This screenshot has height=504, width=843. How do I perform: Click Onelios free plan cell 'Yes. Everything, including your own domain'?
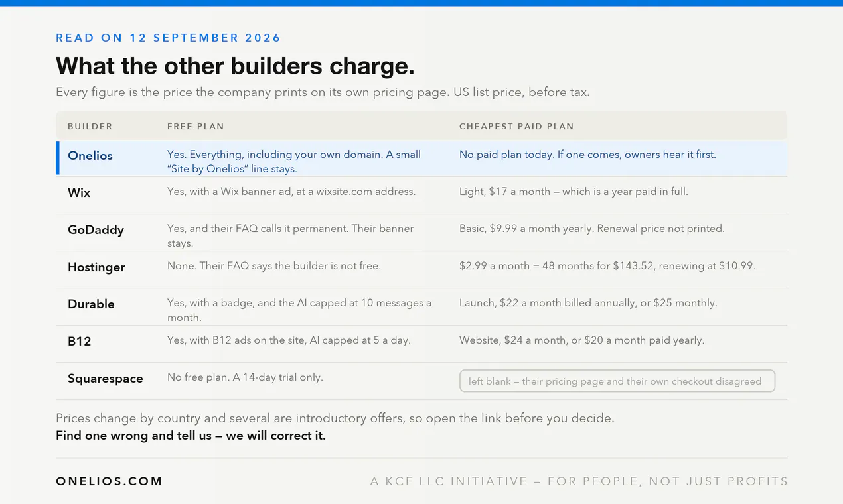click(x=294, y=161)
